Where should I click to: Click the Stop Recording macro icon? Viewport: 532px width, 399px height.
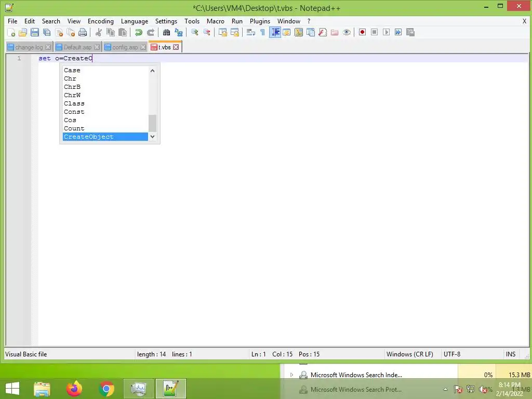(x=374, y=32)
